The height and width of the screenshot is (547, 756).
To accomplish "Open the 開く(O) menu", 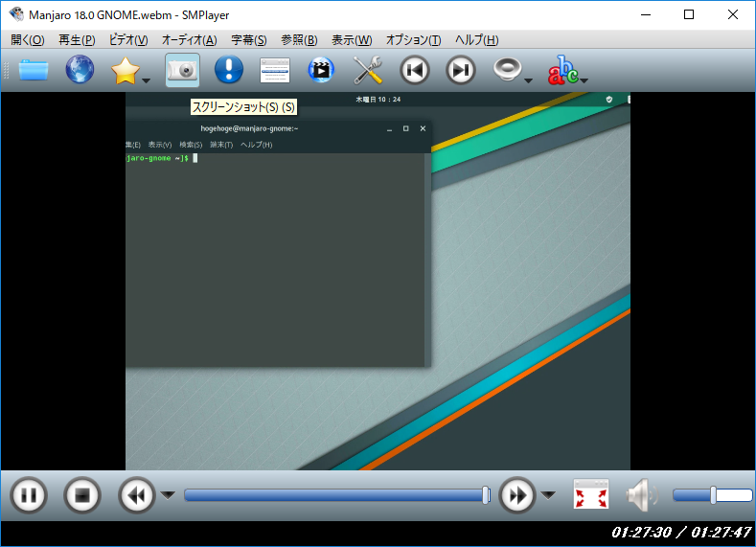I will click(x=28, y=40).
